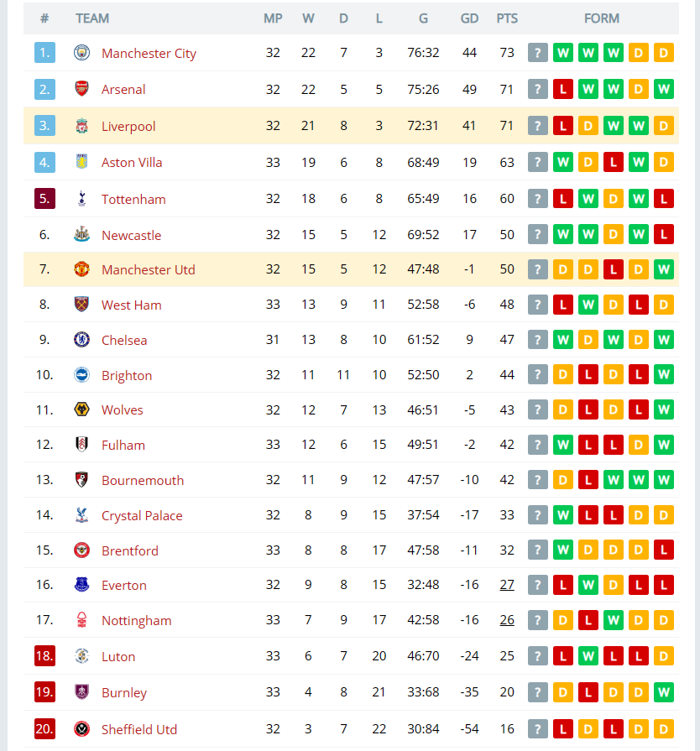Click the Chelsea club crest icon

(x=82, y=340)
